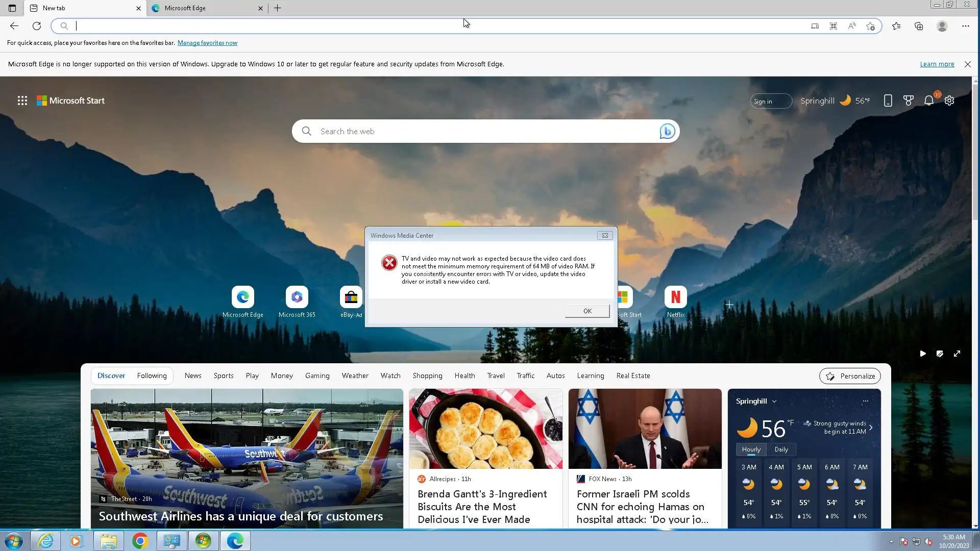Launch Chrome from the taskbar
This screenshot has height=551, width=980.
pos(140,541)
